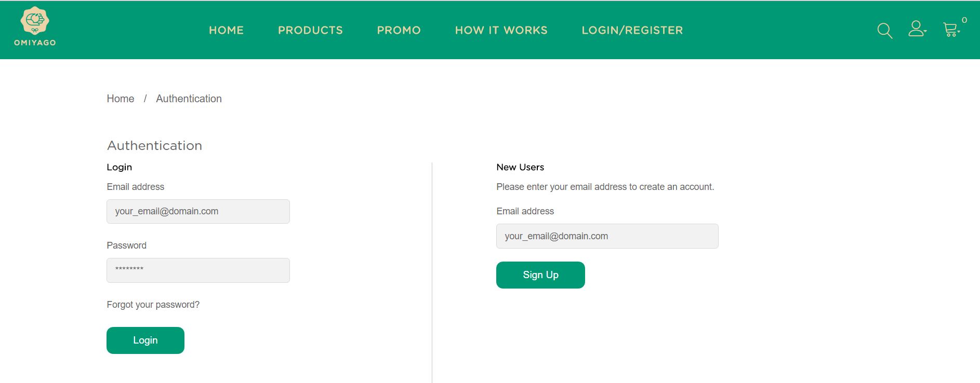The image size is (980, 383).
Task: Focus the New Users email address field
Action: 607,236
